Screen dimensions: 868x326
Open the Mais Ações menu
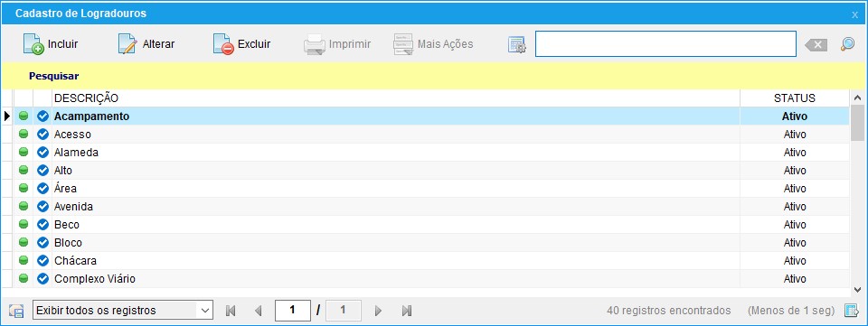(433, 44)
